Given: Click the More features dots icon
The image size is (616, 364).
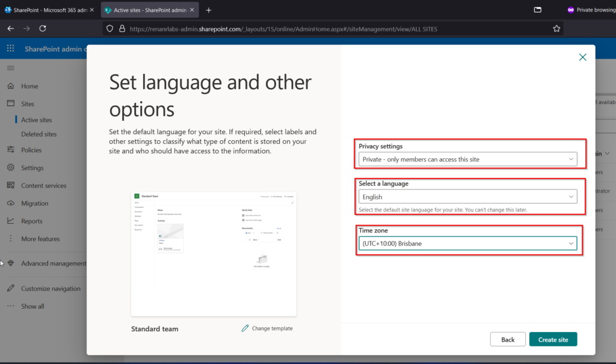Looking at the screenshot, I should [11, 238].
